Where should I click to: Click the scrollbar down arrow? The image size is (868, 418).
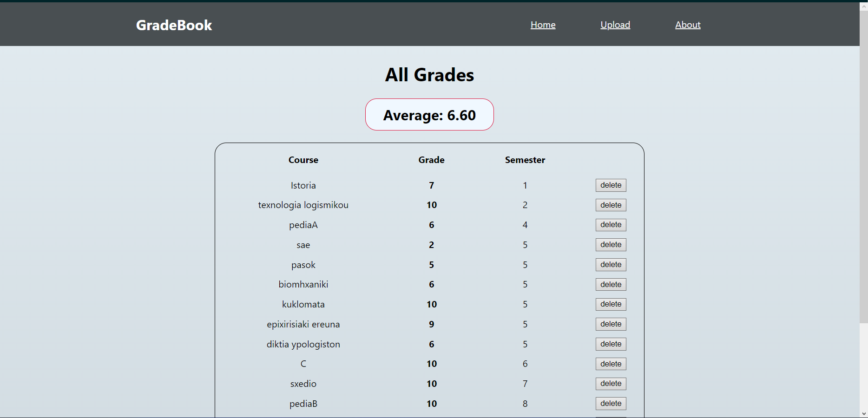click(864, 413)
